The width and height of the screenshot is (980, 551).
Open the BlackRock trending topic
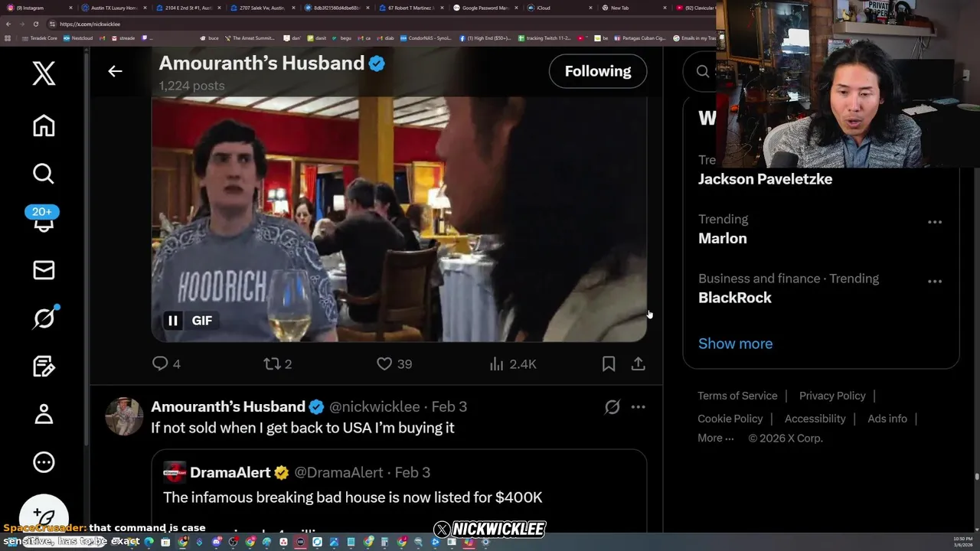pos(734,298)
